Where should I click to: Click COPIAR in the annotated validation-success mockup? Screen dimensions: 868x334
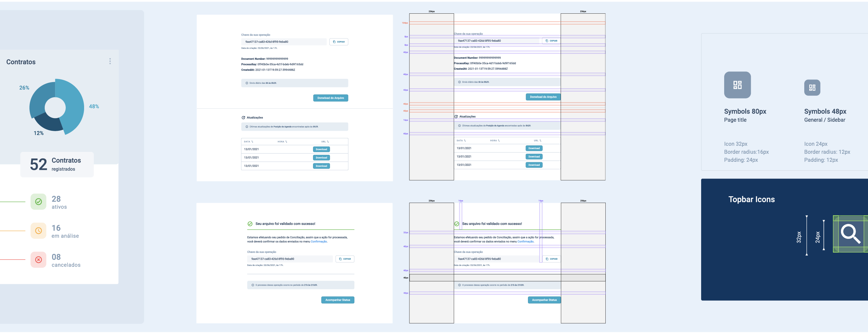pos(551,259)
